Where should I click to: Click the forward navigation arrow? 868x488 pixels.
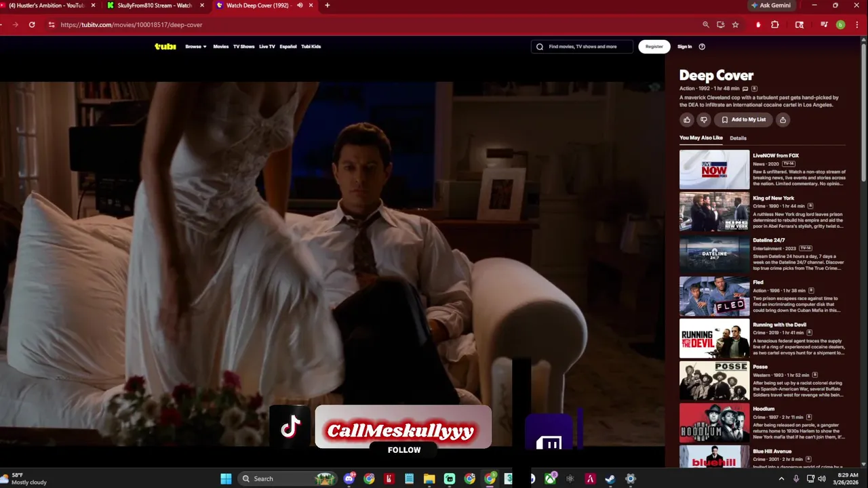point(15,24)
